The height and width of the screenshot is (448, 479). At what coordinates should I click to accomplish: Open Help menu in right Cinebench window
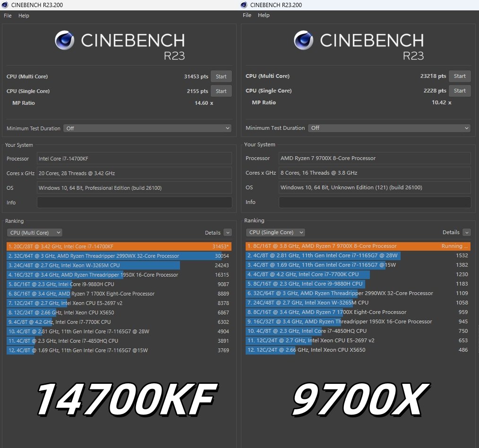tap(264, 15)
